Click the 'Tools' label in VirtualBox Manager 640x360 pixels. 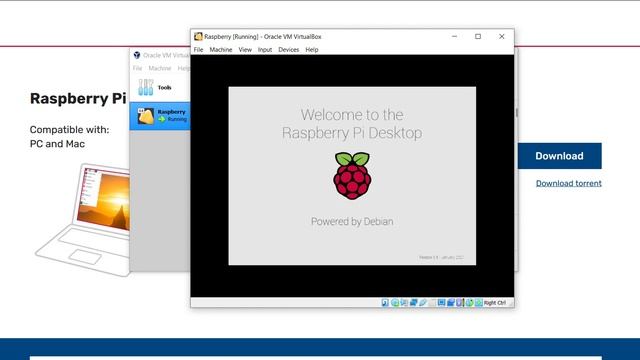point(164,87)
